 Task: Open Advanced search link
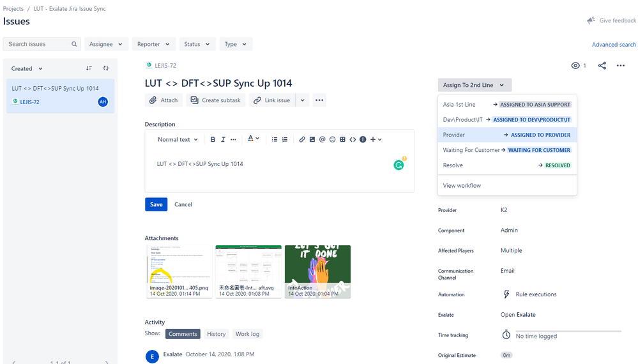[614, 44]
